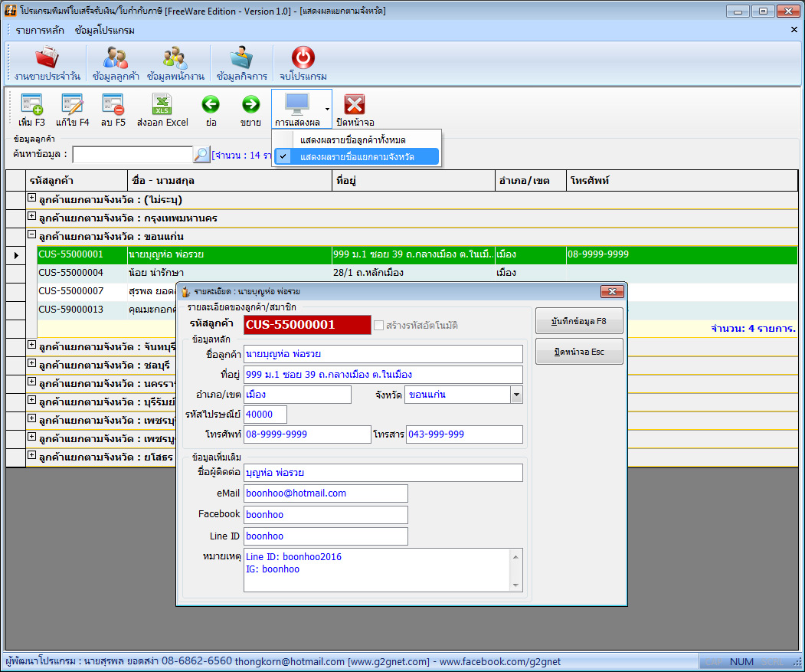Viewport: 805px width, 672px height.
Task: Click the display (การแสดงผล) monitor icon
Action: coord(297,104)
